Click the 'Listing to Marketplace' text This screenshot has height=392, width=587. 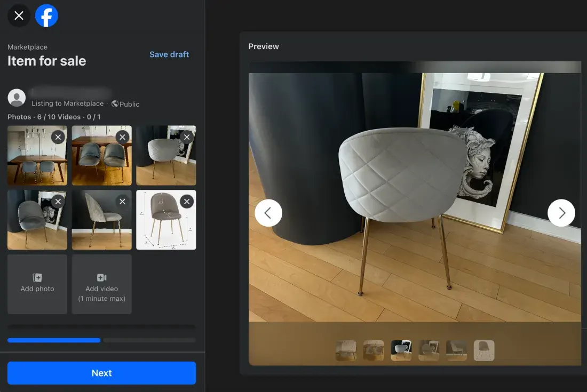(67, 103)
